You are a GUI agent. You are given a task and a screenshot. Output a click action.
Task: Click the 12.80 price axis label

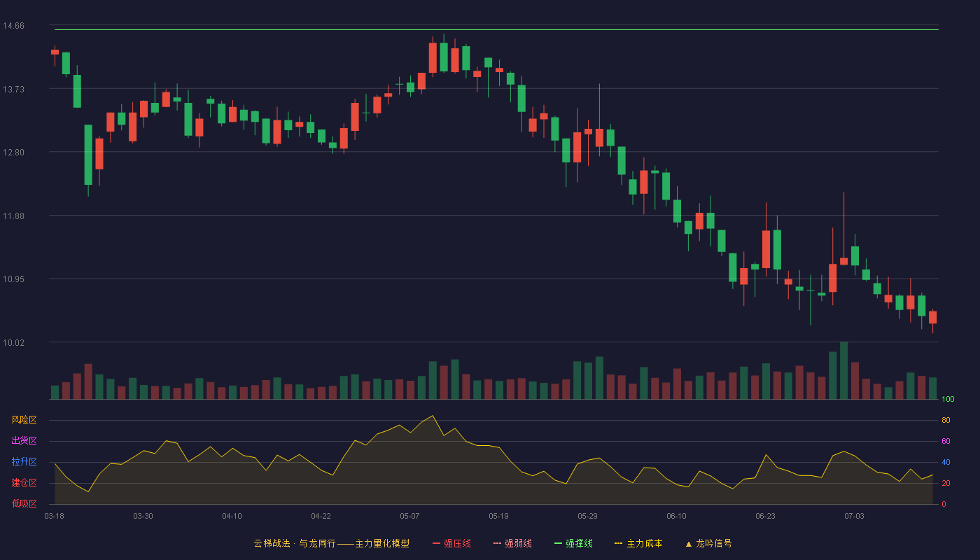pyautogui.click(x=13, y=153)
